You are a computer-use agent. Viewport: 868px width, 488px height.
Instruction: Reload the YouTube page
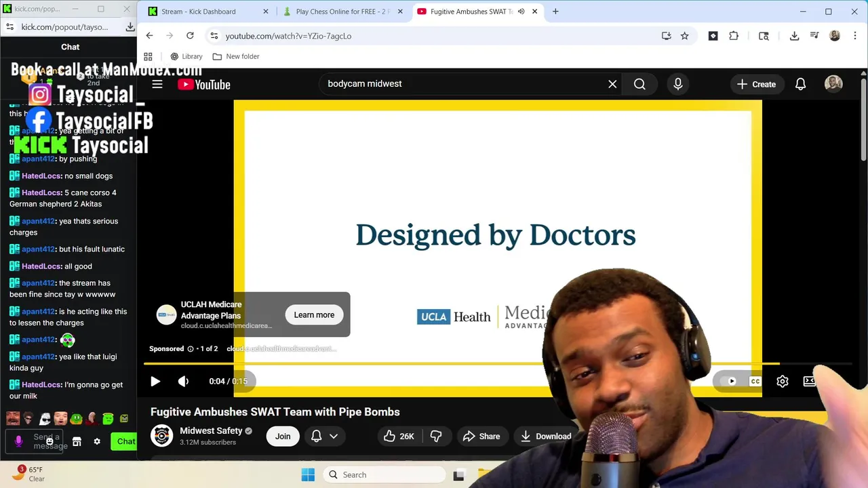(x=190, y=36)
